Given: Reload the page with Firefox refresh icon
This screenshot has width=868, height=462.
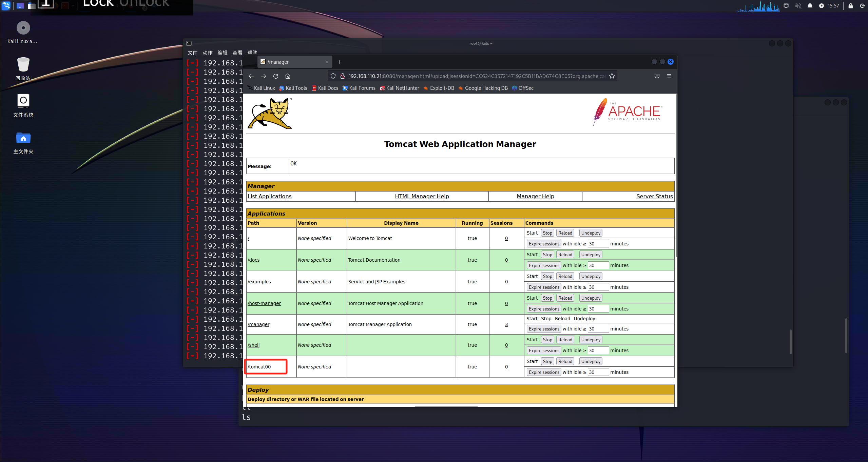Looking at the screenshot, I should pyautogui.click(x=276, y=76).
